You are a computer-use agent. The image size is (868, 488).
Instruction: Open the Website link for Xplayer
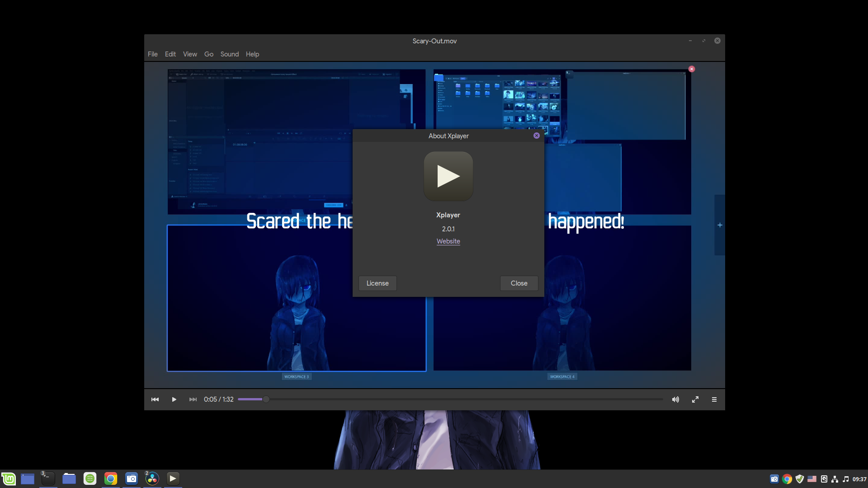pos(448,241)
